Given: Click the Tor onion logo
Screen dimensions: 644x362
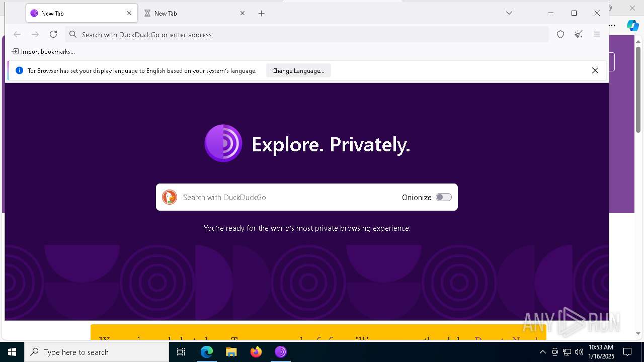Looking at the screenshot, I should point(223,143).
